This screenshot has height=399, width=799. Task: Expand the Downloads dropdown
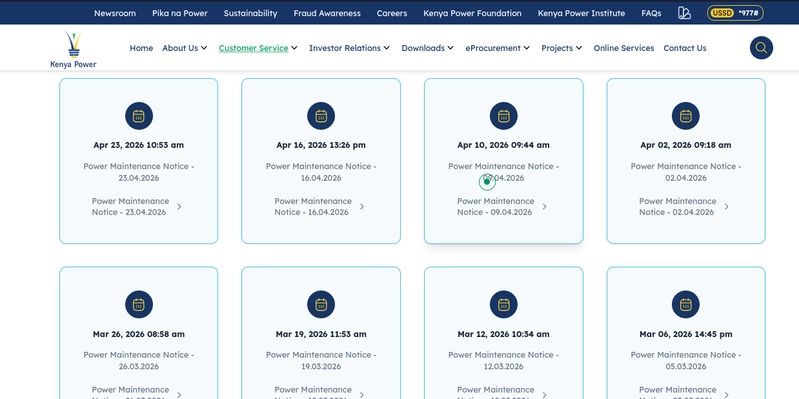[x=428, y=48]
